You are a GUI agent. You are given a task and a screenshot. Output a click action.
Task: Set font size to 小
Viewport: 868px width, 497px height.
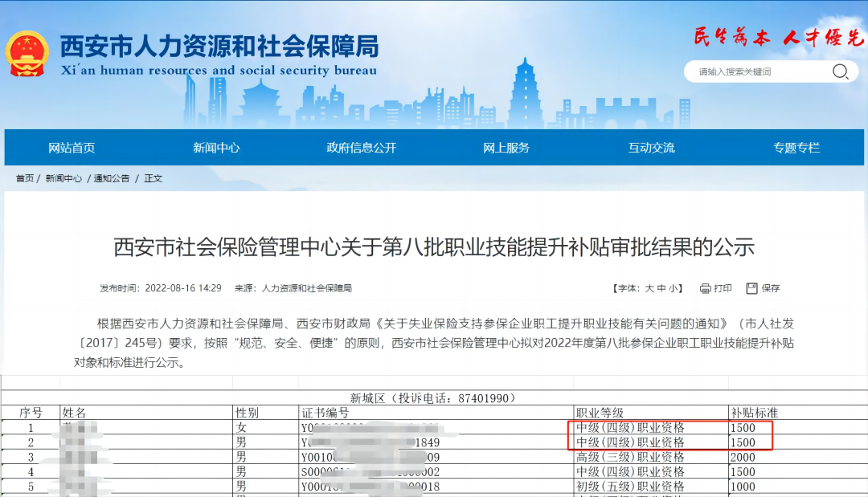[674, 288]
